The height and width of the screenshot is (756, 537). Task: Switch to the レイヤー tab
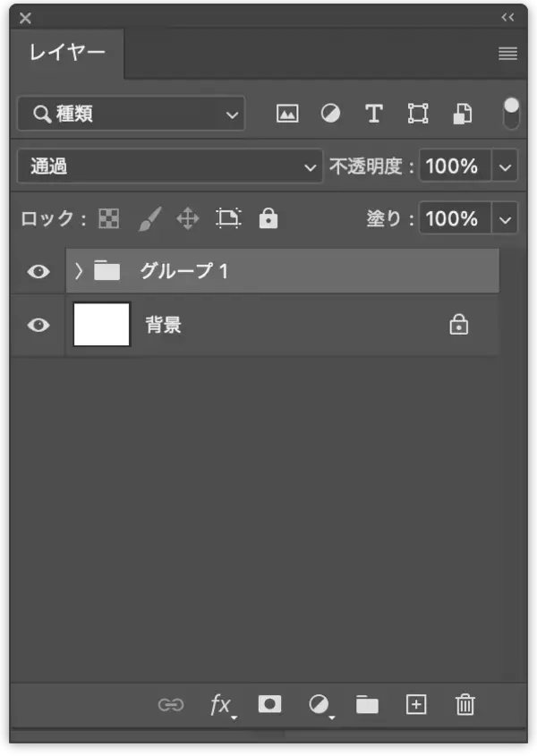pos(66,54)
